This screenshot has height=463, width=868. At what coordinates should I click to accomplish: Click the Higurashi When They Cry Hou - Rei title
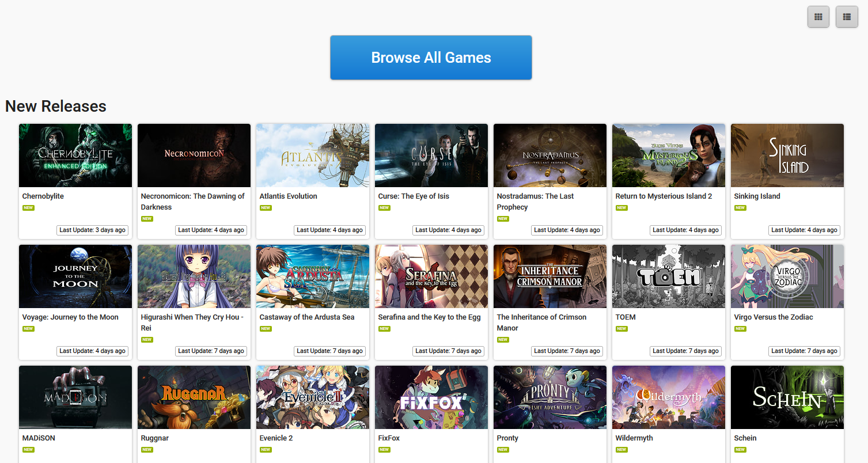(x=192, y=322)
